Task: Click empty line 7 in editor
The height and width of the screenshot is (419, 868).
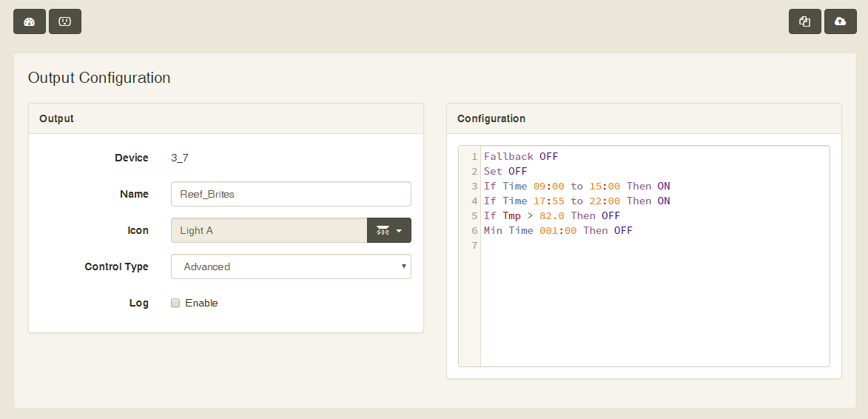Action: coord(655,245)
